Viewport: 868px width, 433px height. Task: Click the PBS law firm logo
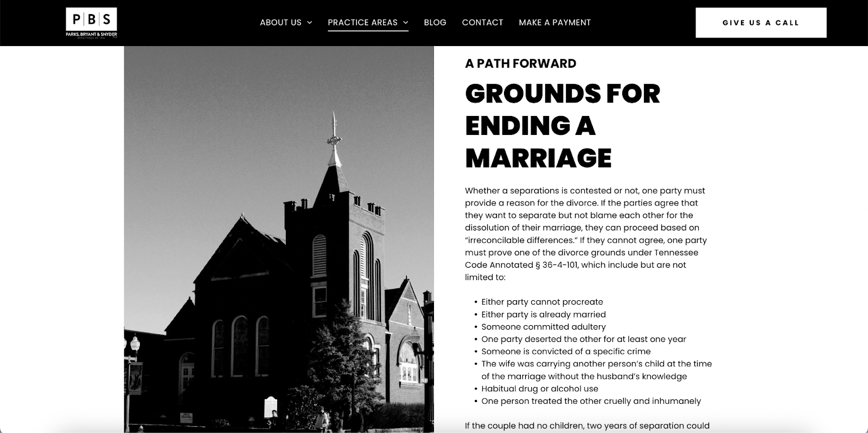pyautogui.click(x=91, y=23)
